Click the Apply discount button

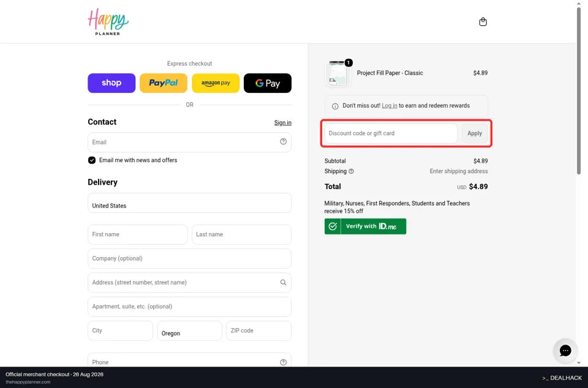[474, 133]
